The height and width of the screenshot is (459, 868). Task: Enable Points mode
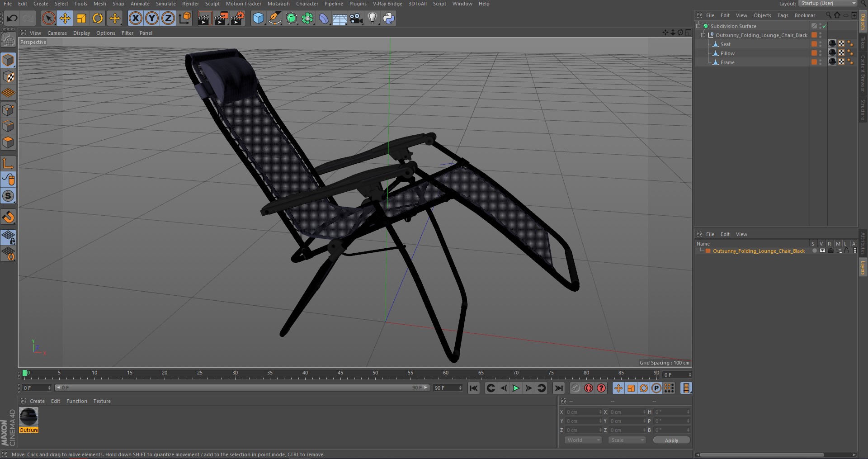[x=8, y=110]
